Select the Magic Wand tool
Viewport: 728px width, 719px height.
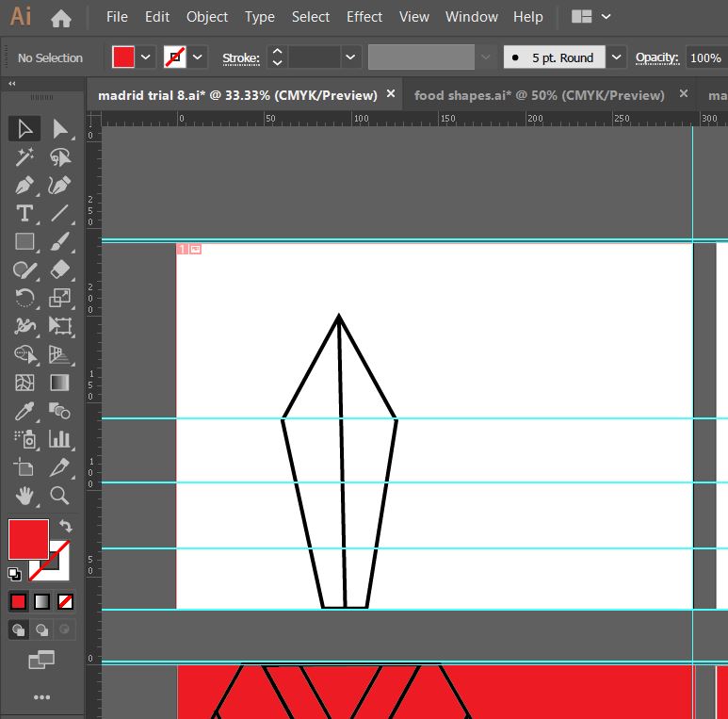[24, 157]
